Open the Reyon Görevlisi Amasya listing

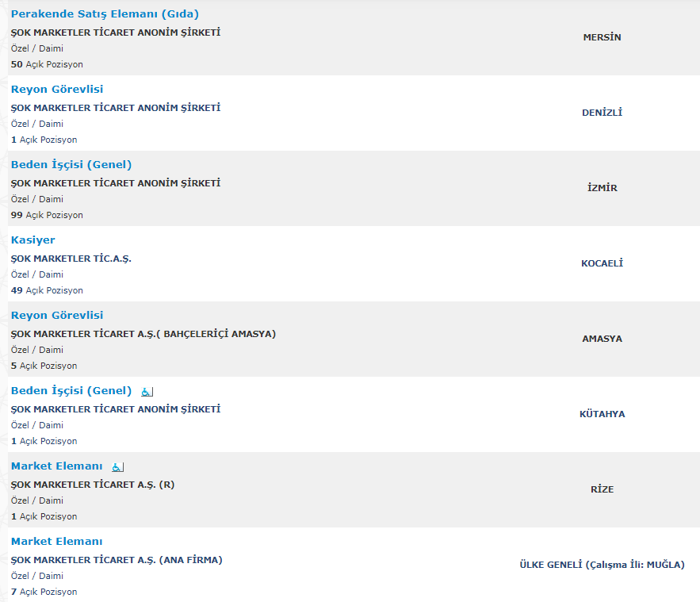coord(57,316)
